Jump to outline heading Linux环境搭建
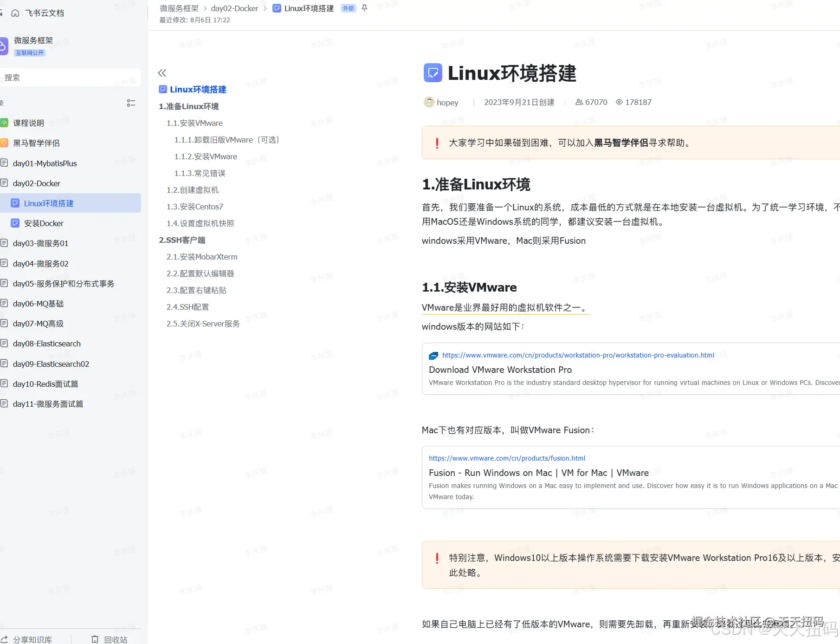The height and width of the screenshot is (644, 840). tap(198, 90)
